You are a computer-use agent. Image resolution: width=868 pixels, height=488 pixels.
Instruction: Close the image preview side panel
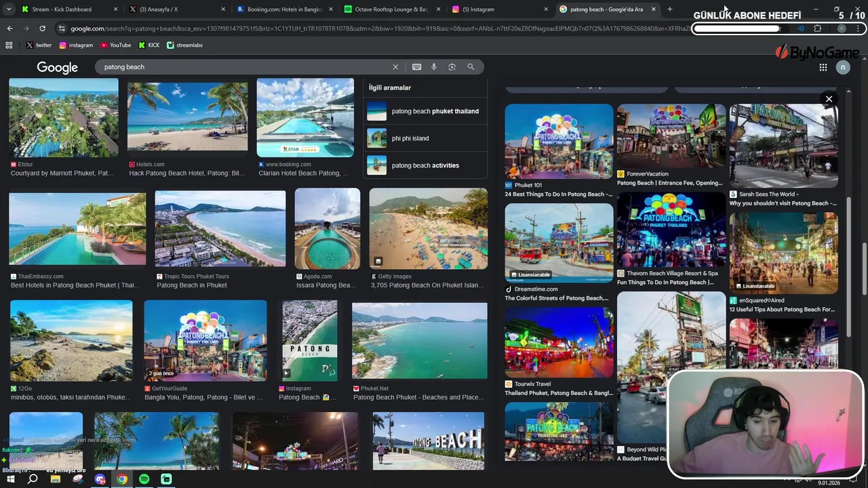829,99
